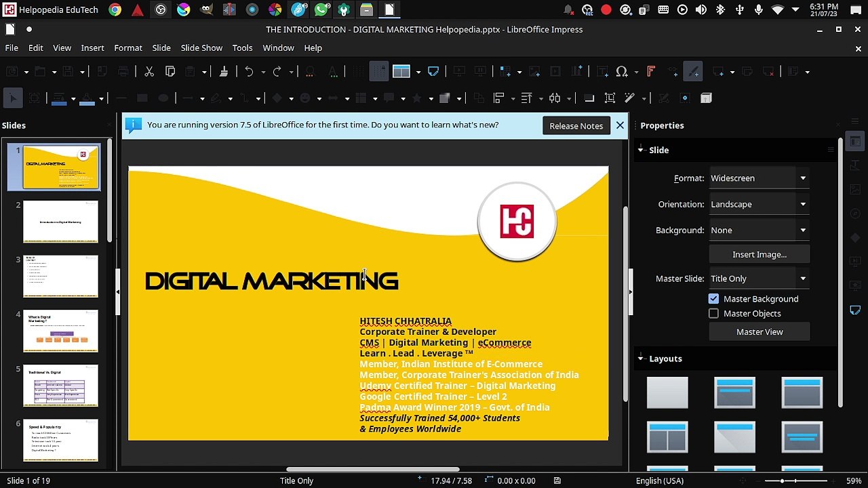Close the version info notification bar

point(620,125)
